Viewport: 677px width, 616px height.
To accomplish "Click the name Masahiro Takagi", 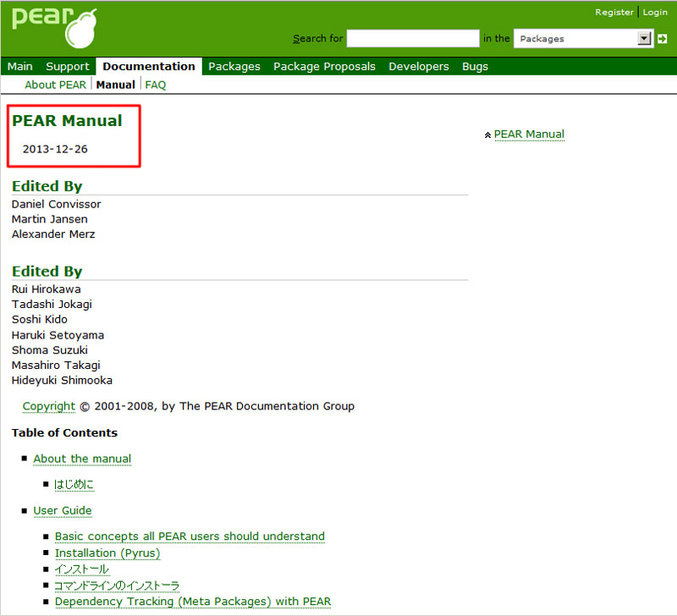I will (x=56, y=366).
